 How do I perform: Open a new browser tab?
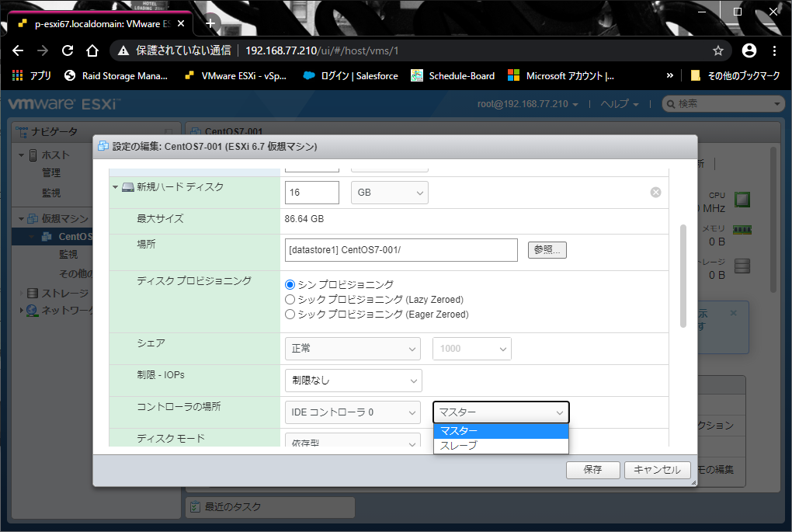pyautogui.click(x=210, y=23)
